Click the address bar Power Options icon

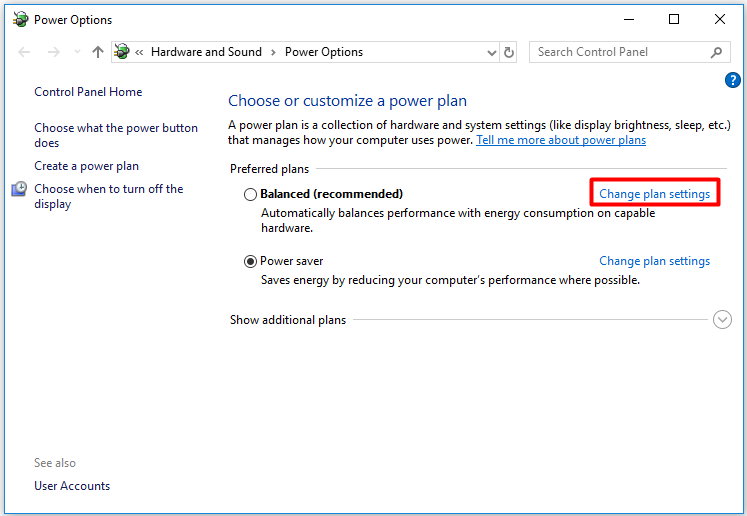pyautogui.click(x=122, y=51)
